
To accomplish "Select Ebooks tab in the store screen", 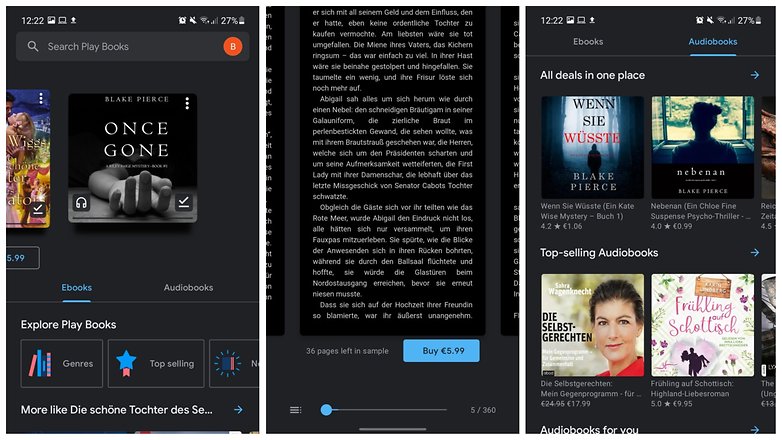I will point(588,42).
